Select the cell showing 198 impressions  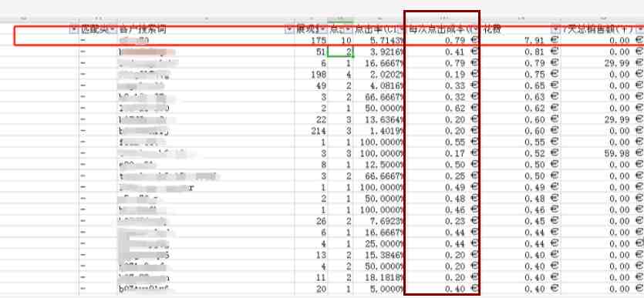[311, 75]
